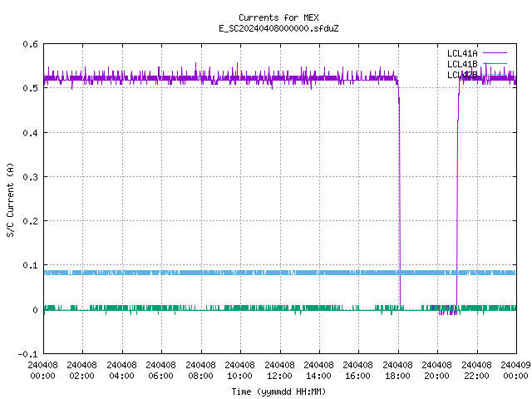Viewport: 532px width, 399px height.
Task: Click the 0.6 y-axis tick value
Action: [30, 44]
